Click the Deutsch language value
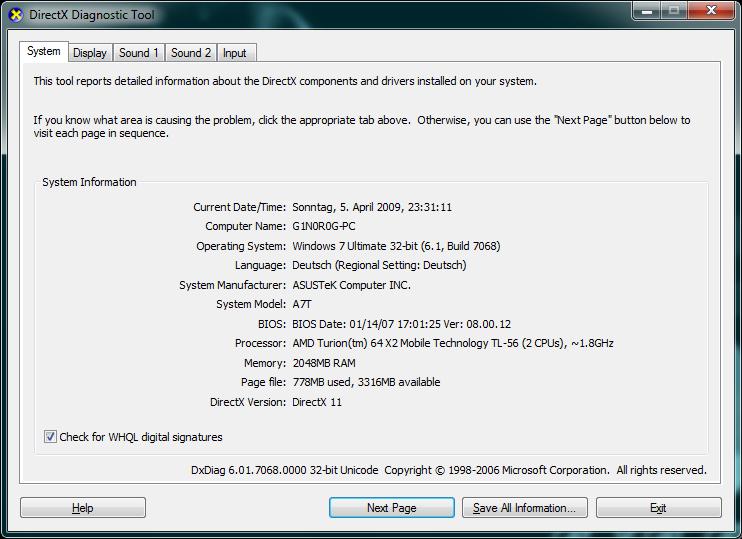The height and width of the screenshot is (539, 742). [x=379, y=265]
